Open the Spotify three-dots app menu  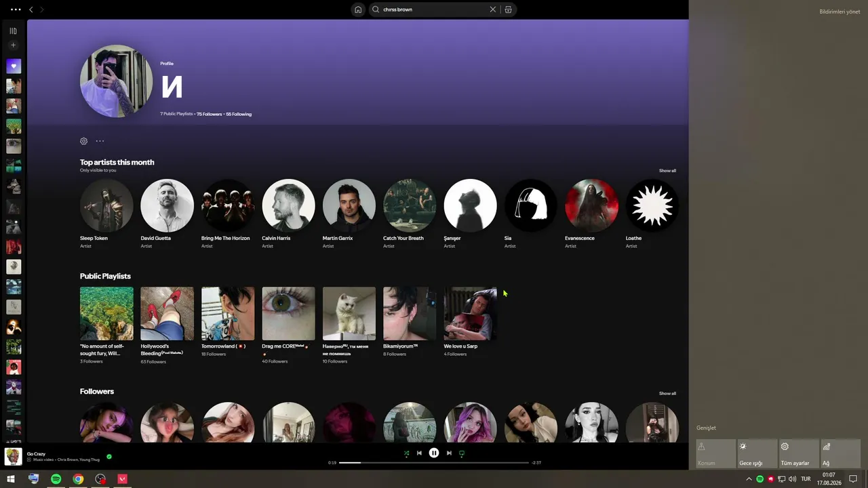[16, 9]
